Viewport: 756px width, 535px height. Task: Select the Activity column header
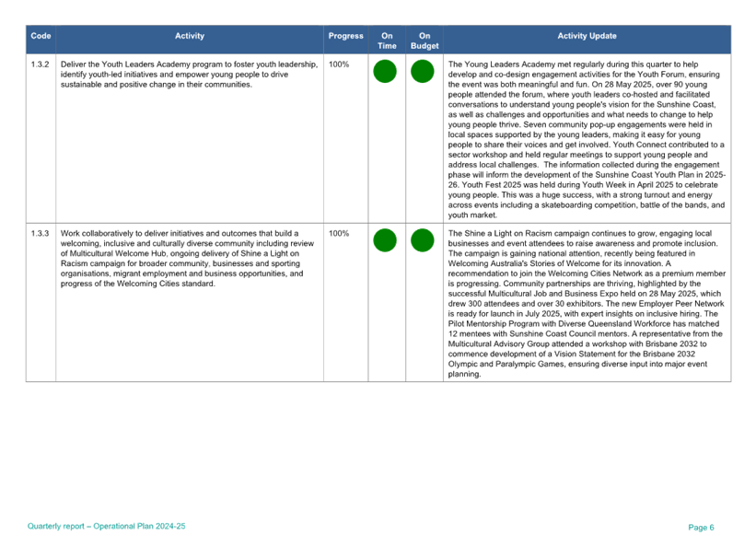[190, 36]
